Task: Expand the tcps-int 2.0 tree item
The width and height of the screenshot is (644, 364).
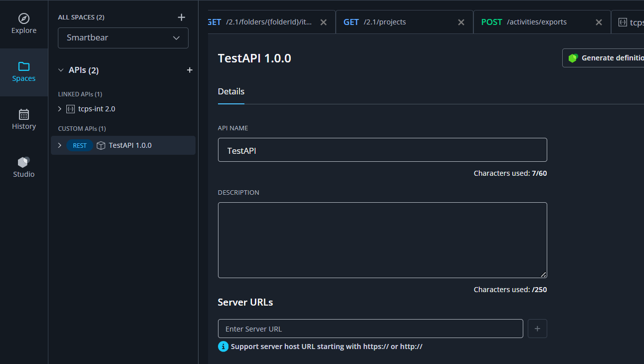Action: [60, 109]
